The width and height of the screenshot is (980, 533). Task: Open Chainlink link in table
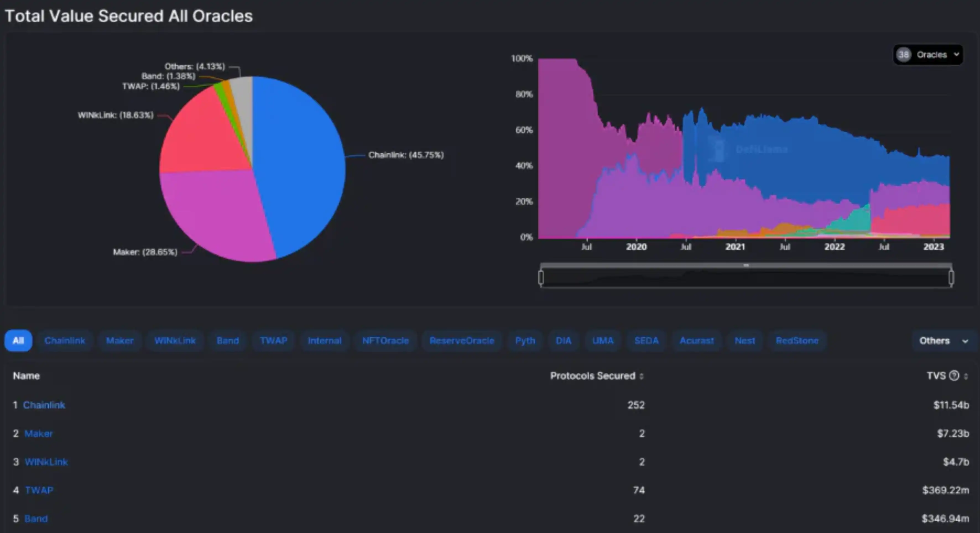tap(44, 405)
